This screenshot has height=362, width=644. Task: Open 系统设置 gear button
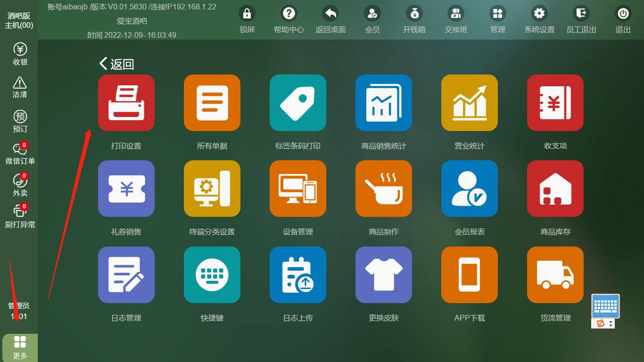[539, 19]
